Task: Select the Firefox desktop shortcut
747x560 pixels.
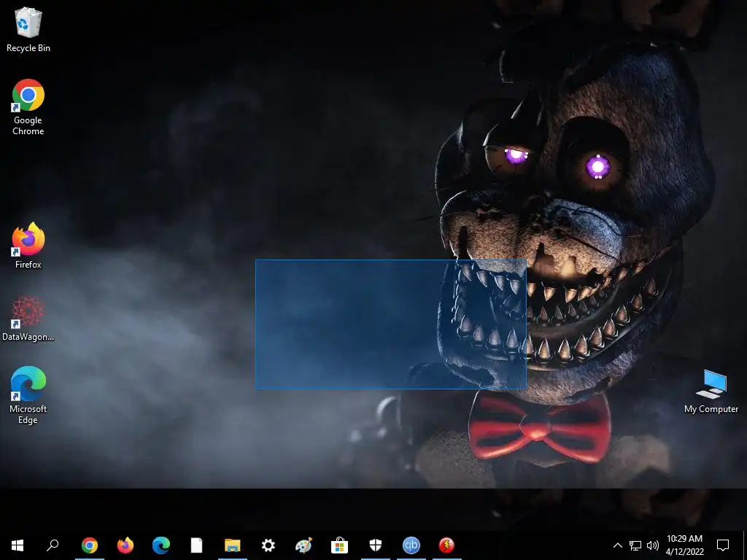Action: [28, 246]
